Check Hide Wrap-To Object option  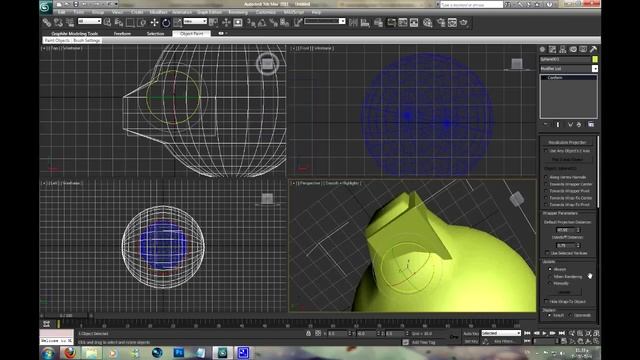tap(546, 301)
